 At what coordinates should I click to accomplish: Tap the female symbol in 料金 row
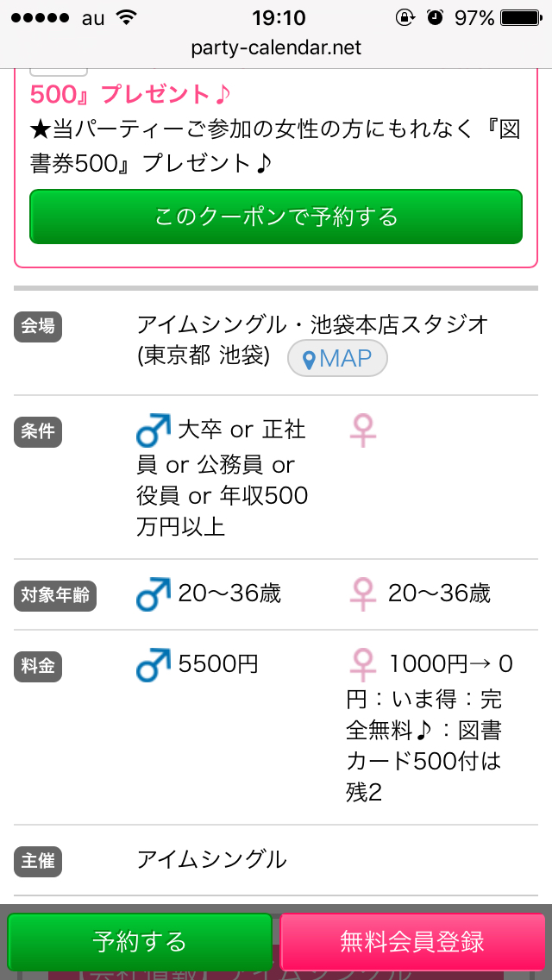pyautogui.click(x=363, y=665)
